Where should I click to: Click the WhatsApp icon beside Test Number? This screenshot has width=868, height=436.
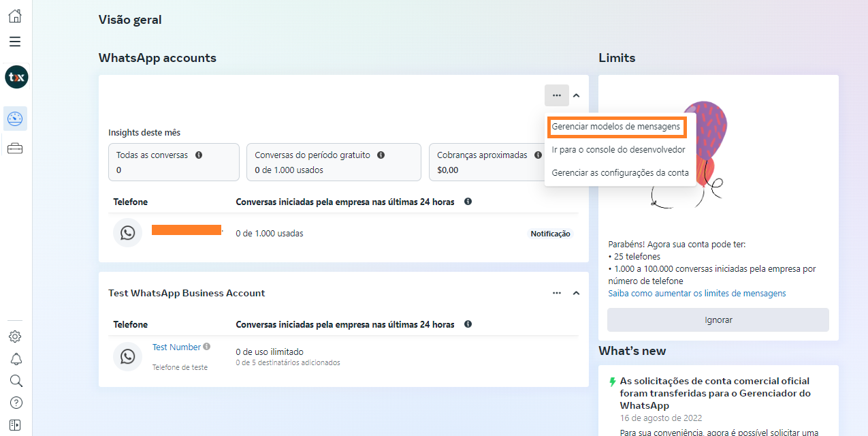pyautogui.click(x=127, y=356)
